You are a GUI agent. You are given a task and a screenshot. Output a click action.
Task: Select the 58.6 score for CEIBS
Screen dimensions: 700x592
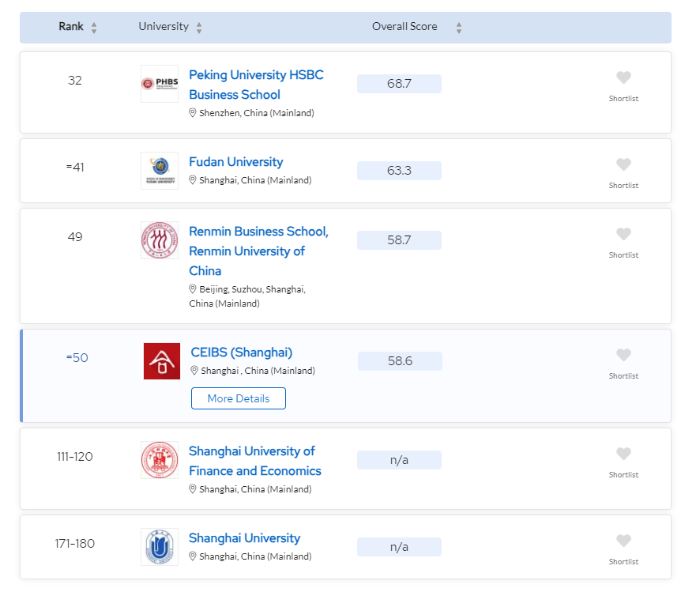pos(400,361)
